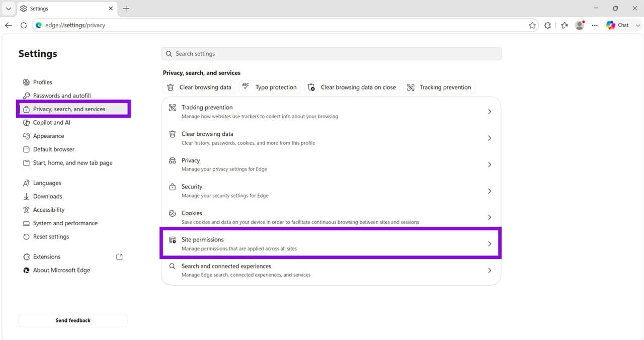This screenshot has height=340, width=644.
Task: Expand Clear browsing data row chevron
Action: (x=490, y=138)
